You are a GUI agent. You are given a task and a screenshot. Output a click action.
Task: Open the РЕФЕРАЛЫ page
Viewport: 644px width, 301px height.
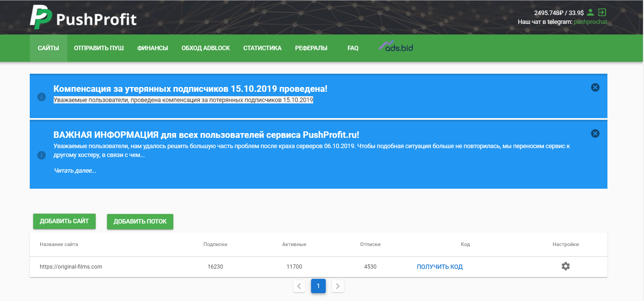pos(311,48)
